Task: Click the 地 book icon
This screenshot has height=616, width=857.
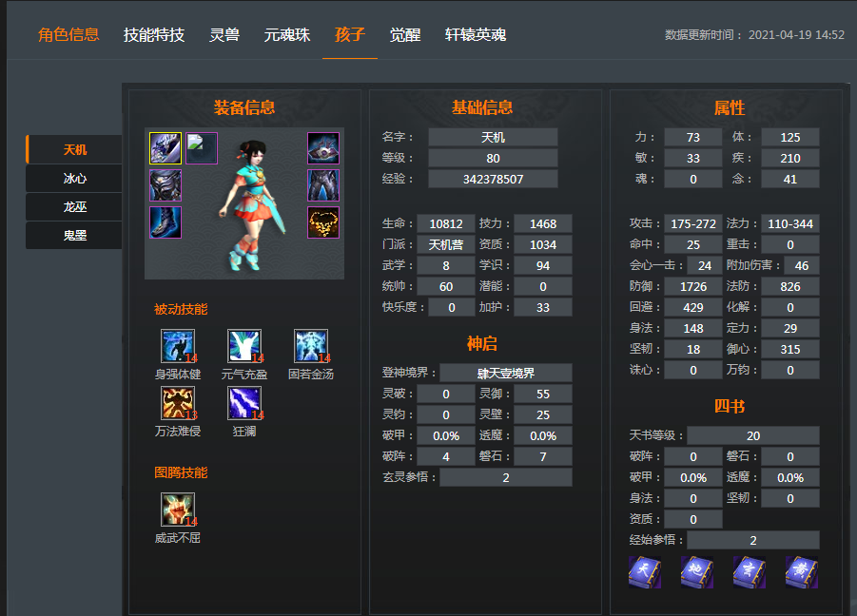Action: point(697,572)
